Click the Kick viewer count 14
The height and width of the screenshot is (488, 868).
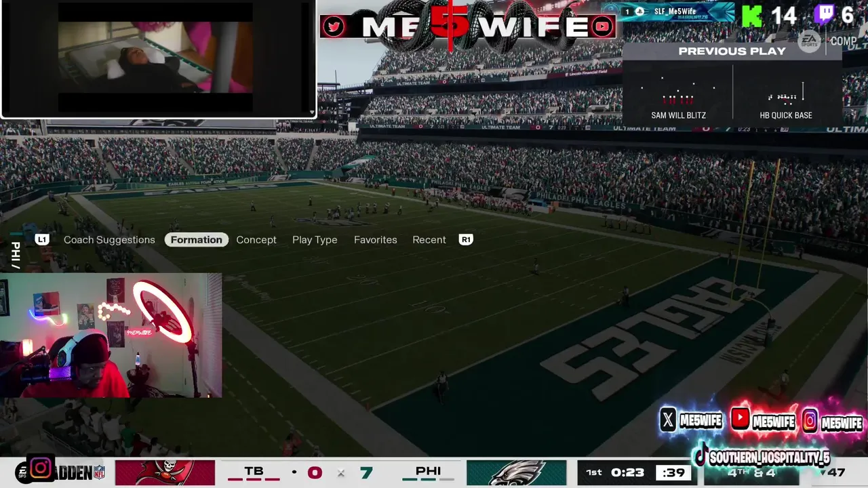click(x=783, y=16)
